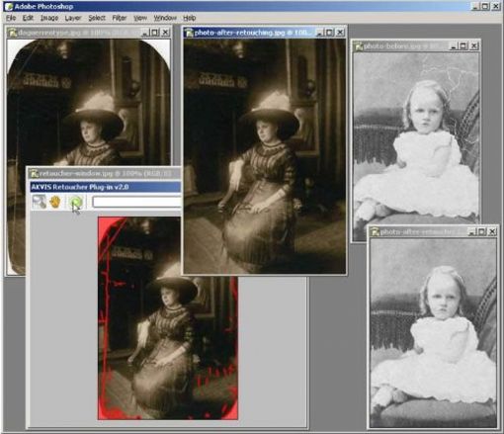Open the File menu
Screen dimensions: 504x434
pyautogui.click(x=11, y=18)
